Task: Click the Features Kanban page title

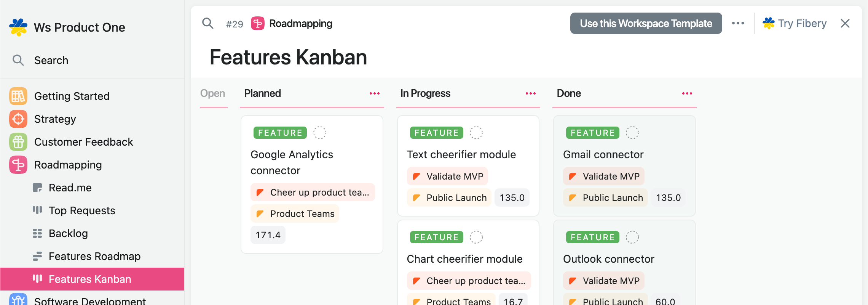Action: point(288,57)
